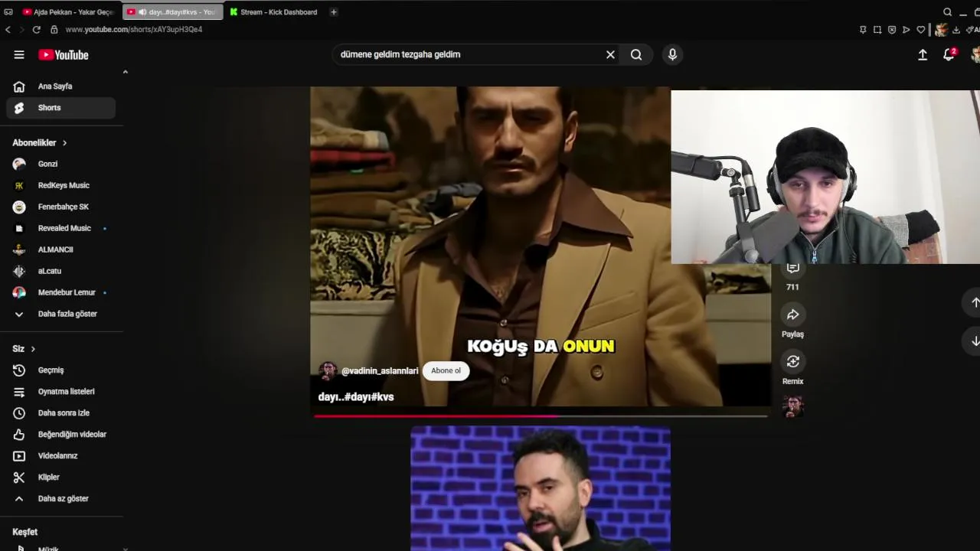Click the sidebar scroll up arrow
This screenshot has height=551, width=980.
pos(125,72)
